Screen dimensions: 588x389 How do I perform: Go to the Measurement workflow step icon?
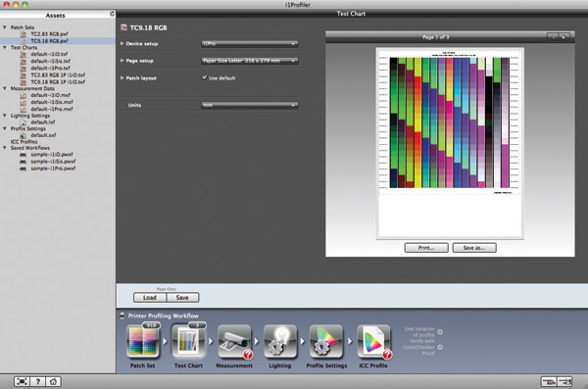click(234, 342)
